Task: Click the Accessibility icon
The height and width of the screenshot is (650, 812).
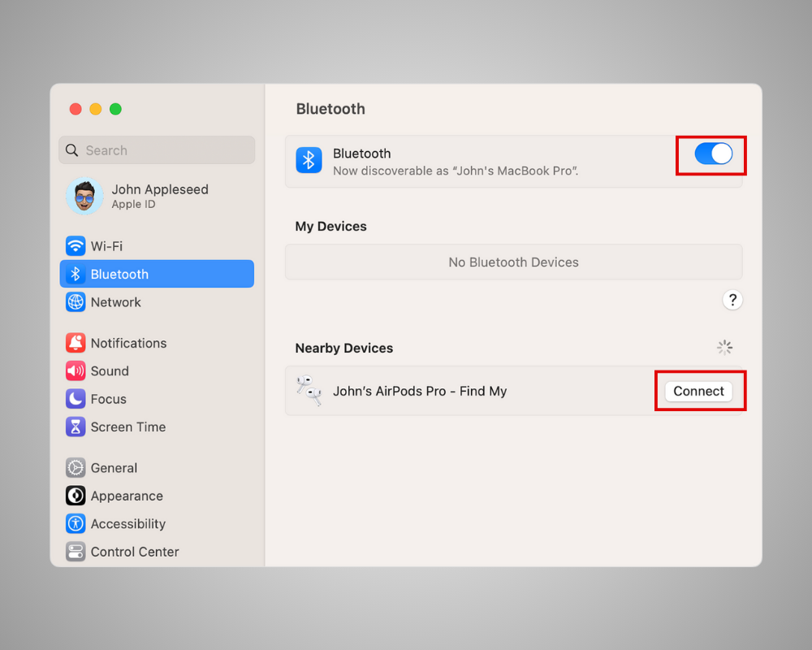Action: [x=76, y=523]
